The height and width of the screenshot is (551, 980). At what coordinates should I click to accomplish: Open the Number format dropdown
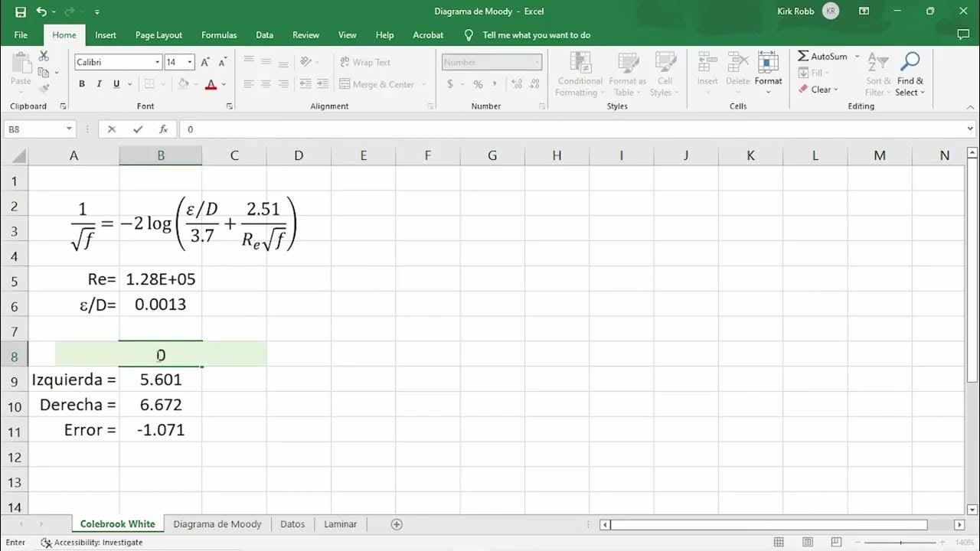pos(537,62)
